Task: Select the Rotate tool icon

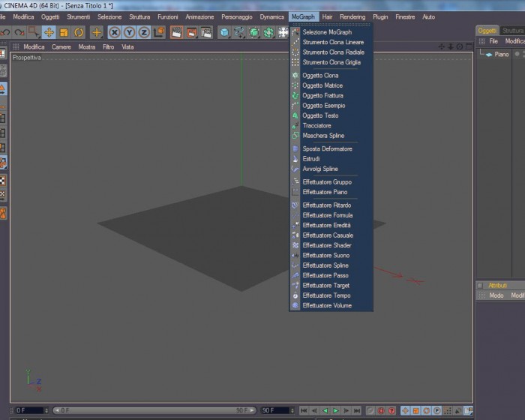Action: [79, 32]
